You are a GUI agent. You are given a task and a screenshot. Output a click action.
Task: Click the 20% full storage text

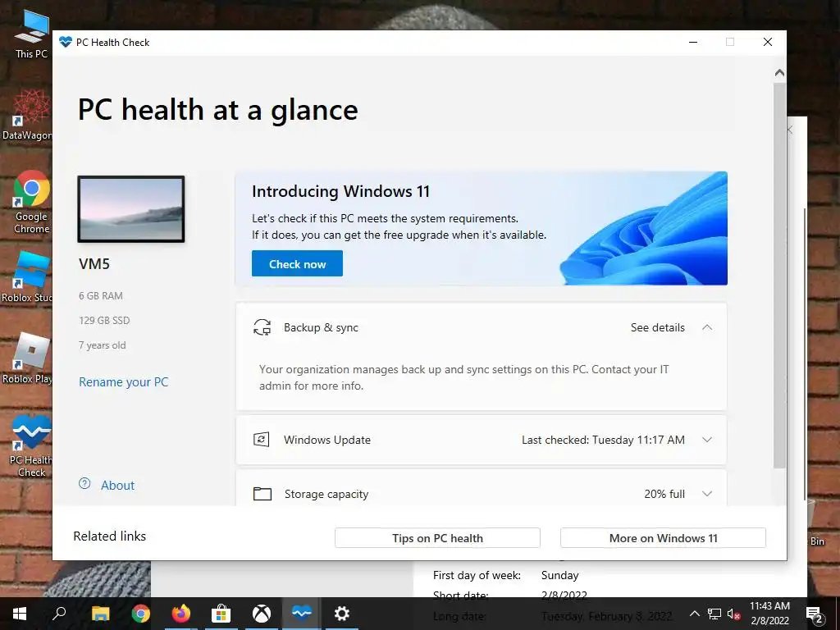point(664,494)
